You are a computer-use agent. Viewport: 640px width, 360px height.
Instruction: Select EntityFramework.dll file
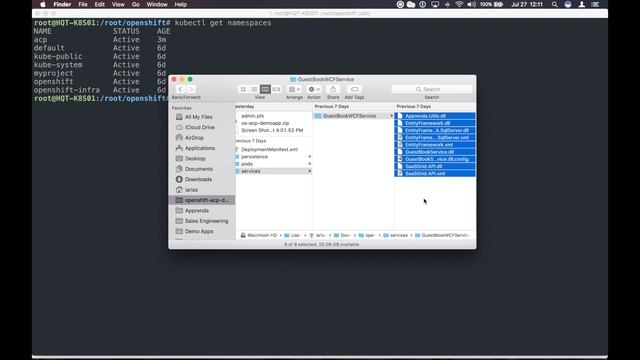435,123
